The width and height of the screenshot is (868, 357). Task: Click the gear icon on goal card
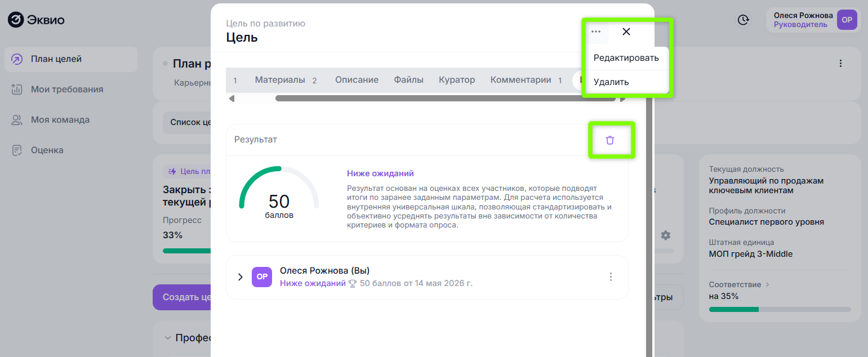click(x=665, y=235)
